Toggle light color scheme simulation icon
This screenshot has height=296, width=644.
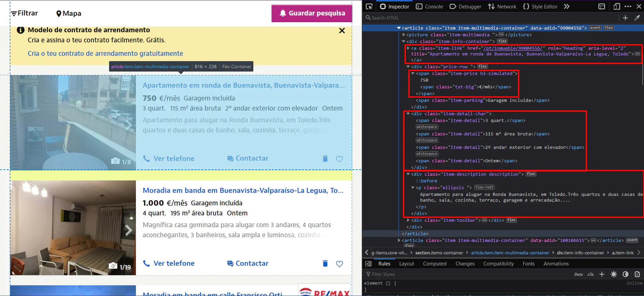point(614,274)
